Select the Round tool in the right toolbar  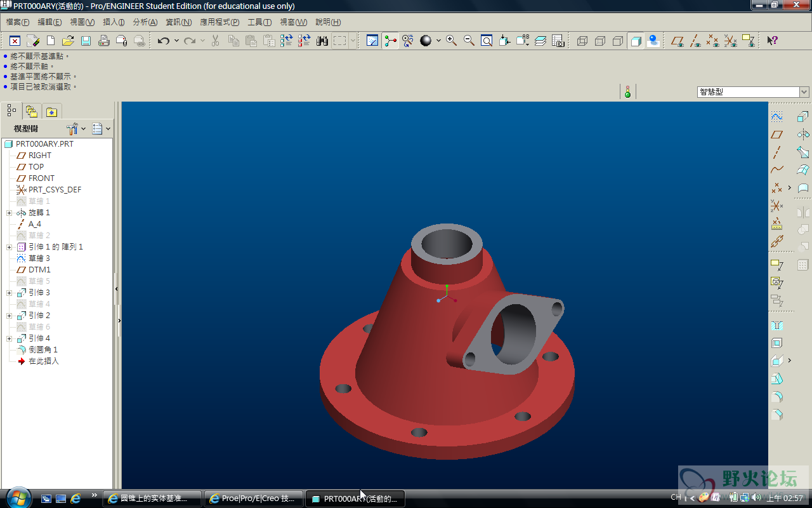click(x=776, y=397)
